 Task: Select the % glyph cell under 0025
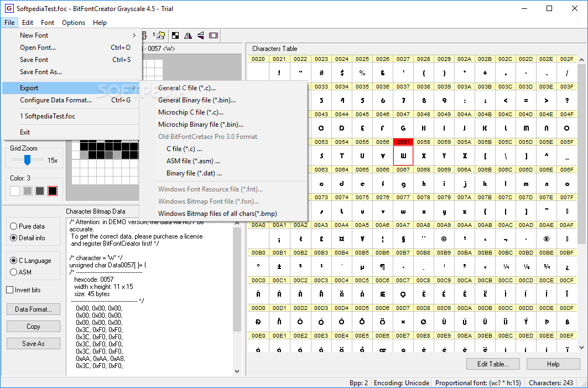click(x=362, y=73)
